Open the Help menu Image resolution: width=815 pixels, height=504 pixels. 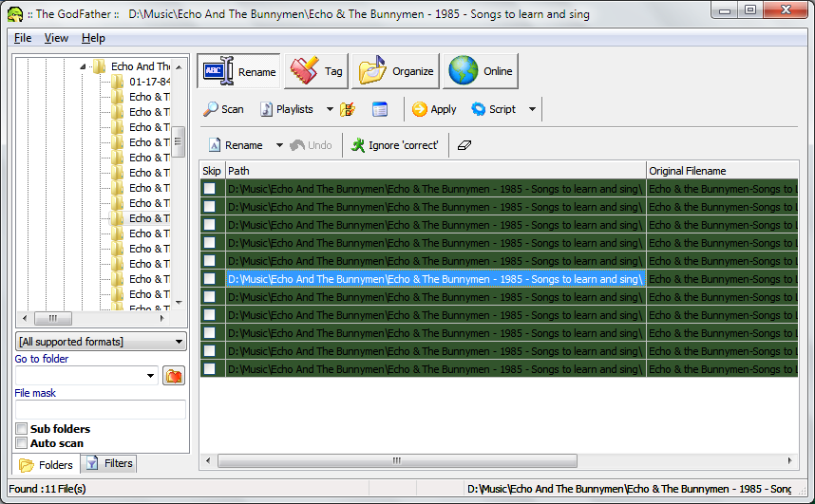pos(93,38)
